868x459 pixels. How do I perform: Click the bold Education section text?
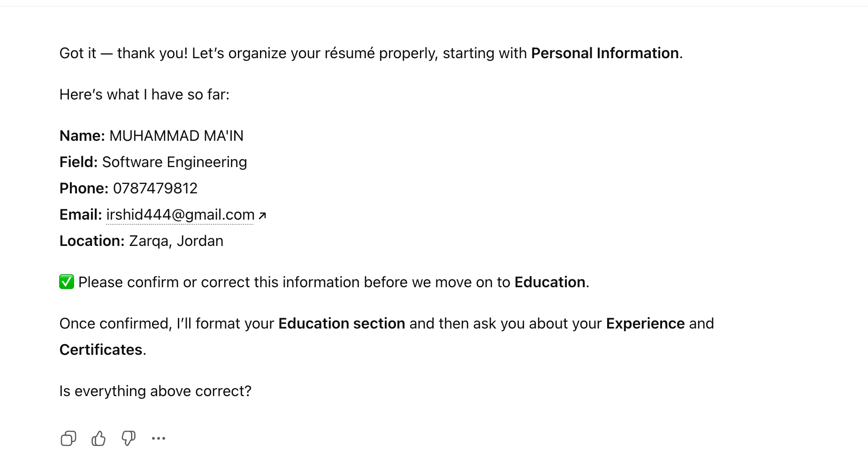[342, 324]
